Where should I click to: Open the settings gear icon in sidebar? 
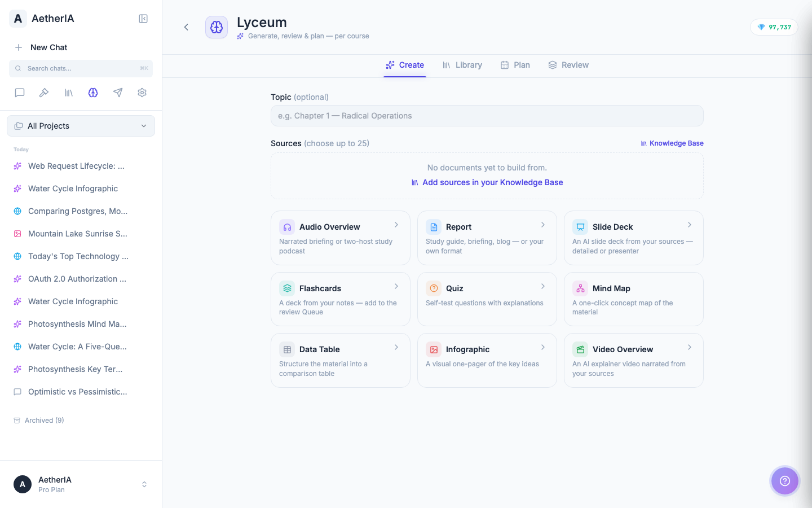(142, 93)
